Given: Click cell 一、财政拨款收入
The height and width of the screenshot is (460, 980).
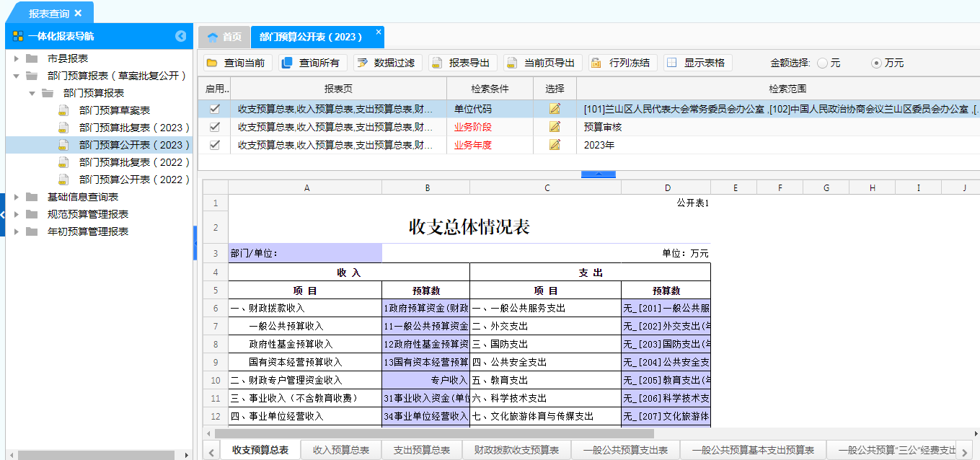Looking at the screenshot, I should coord(305,308).
